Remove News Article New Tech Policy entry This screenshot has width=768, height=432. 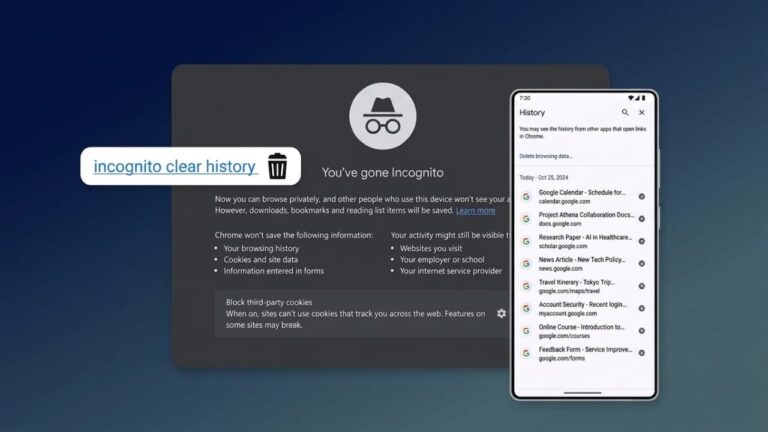642,264
